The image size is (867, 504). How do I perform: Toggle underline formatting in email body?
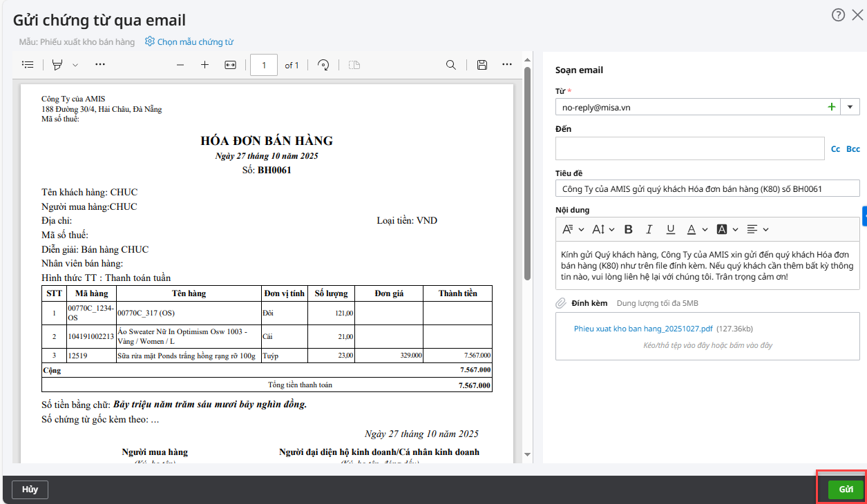click(x=670, y=229)
